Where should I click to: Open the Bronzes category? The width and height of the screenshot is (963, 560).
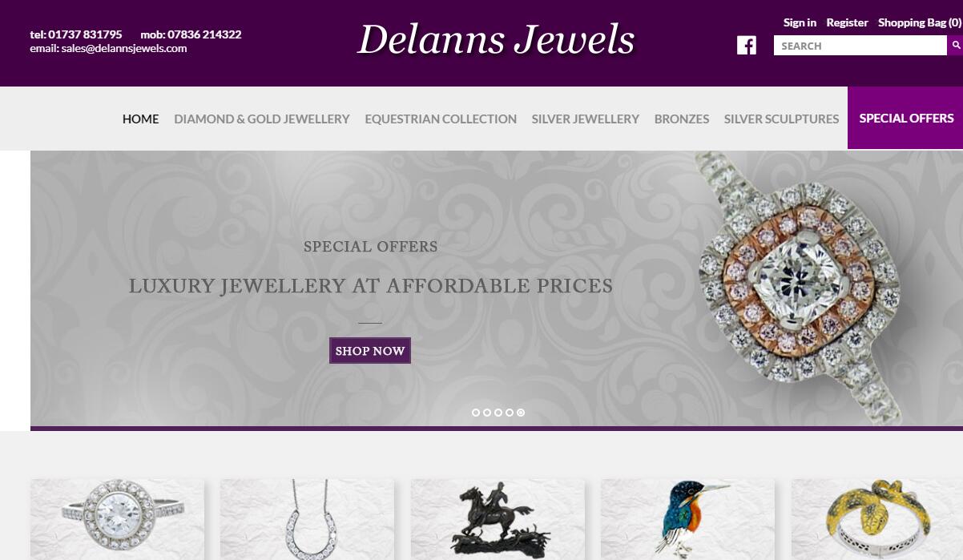[x=682, y=119]
